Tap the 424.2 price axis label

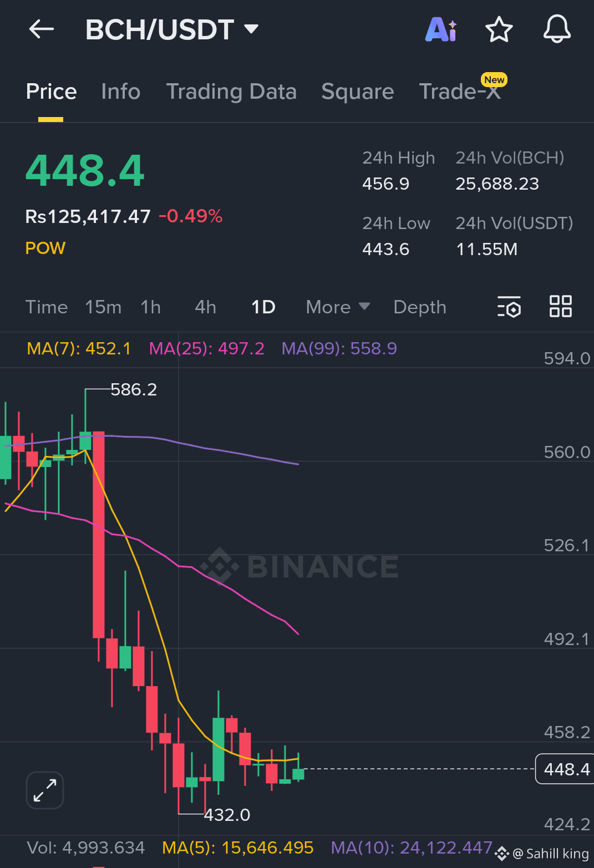pyautogui.click(x=567, y=824)
